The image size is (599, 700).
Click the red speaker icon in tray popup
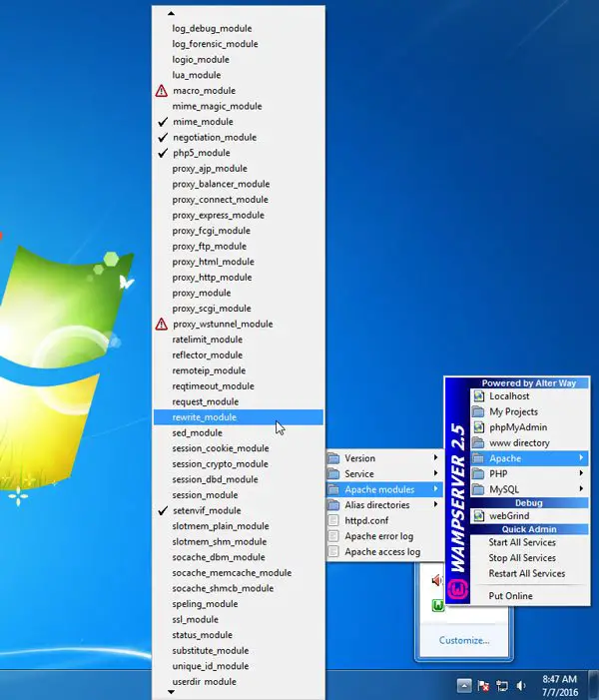436,580
